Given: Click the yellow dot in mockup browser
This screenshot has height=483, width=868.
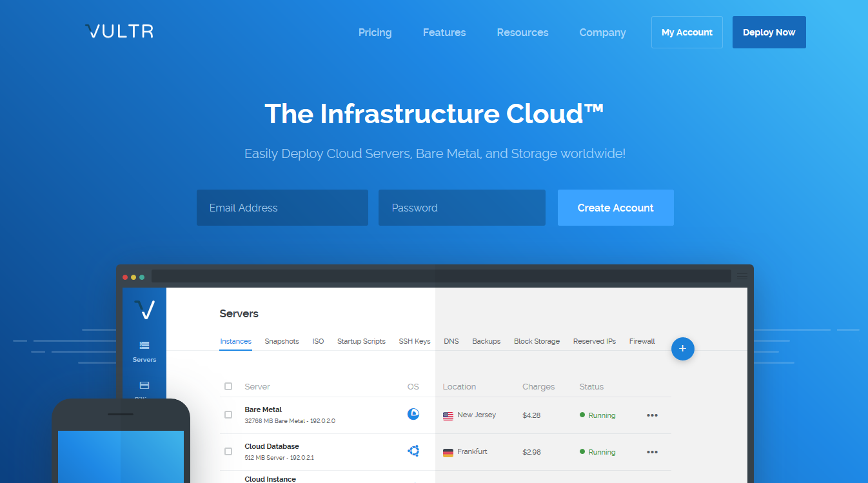Looking at the screenshot, I should (133, 277).
